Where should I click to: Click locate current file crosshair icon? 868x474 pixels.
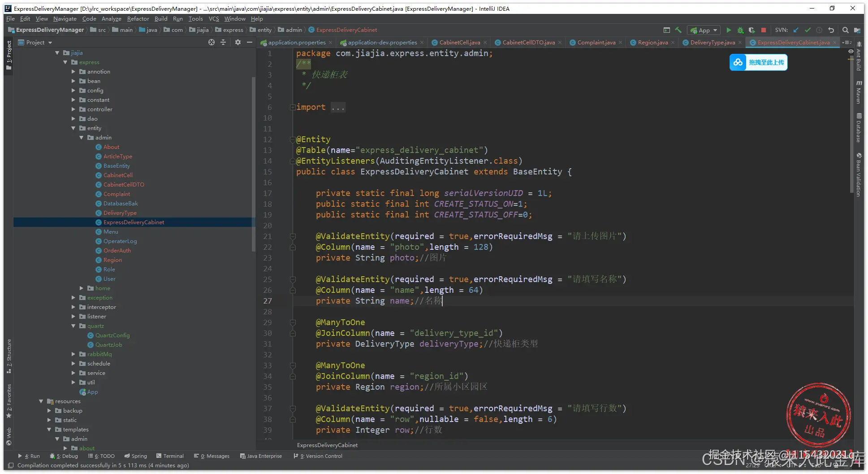click(x=212, y=42)
